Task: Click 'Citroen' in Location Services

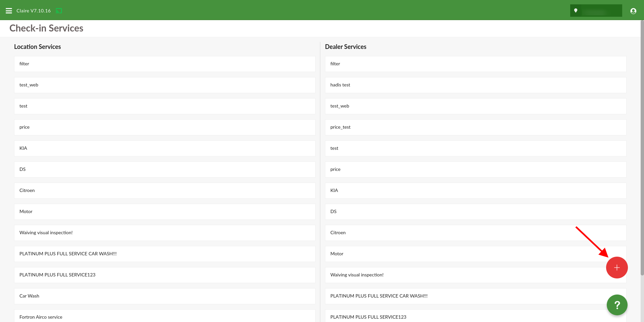Action: point(164,191)
